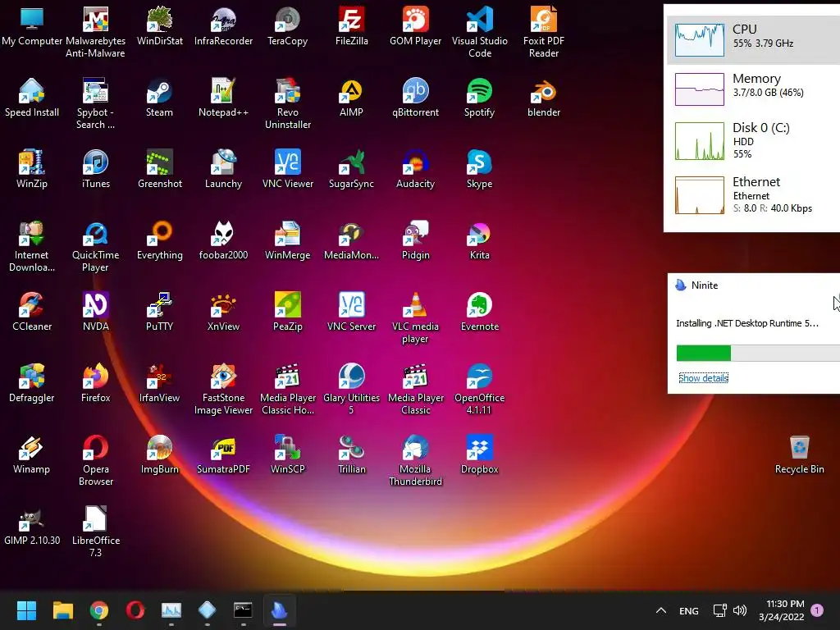Open the Windows Start menu
The height and width of the screenshot is (630, 840).
point(26,610)
